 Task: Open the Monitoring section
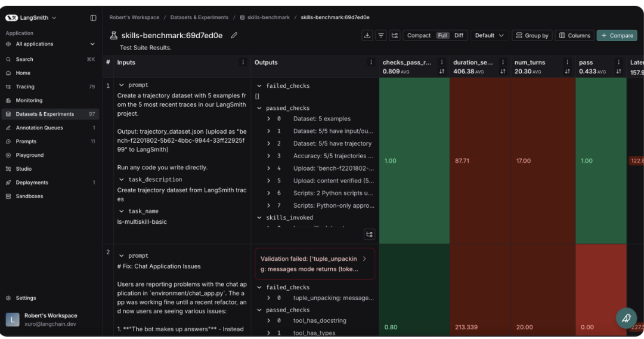pos(50,100)
